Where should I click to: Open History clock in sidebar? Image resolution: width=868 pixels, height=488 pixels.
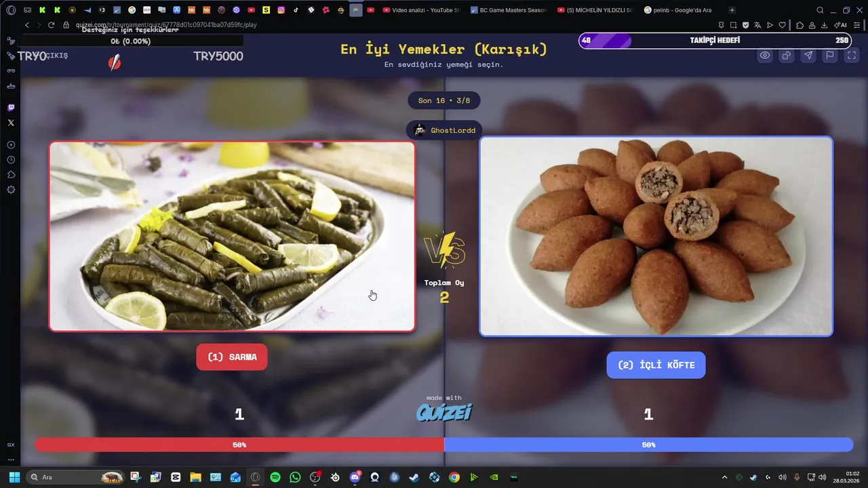click(11, 160)
